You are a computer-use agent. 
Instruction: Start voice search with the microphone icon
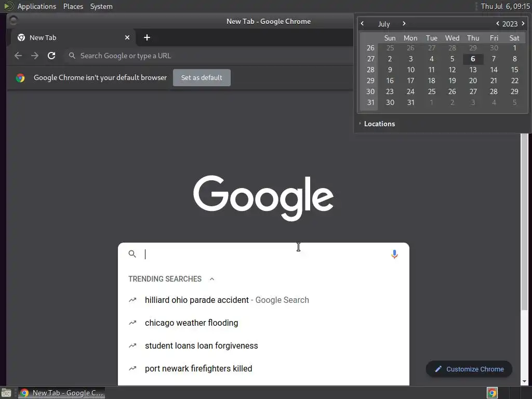(394, 254)
